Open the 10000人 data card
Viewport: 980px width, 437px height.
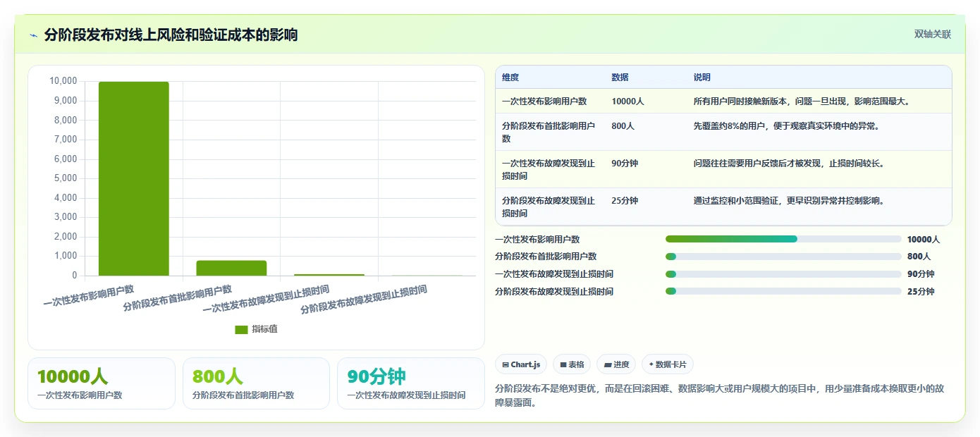(102, 383)
